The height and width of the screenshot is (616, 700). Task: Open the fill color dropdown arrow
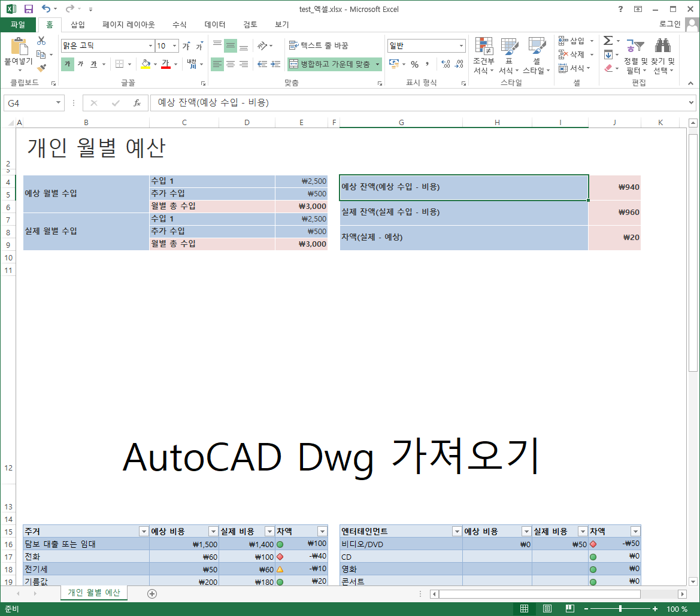click(x=155, y=64)
